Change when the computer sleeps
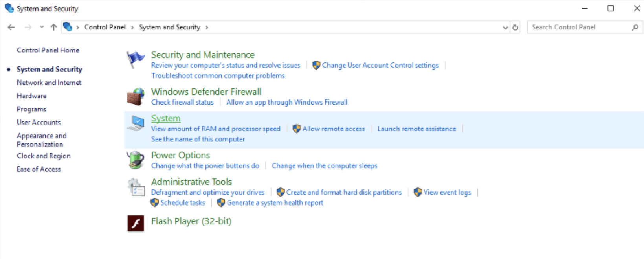The height and width of the screenshot is (259, 644). (x=325, y=166)
